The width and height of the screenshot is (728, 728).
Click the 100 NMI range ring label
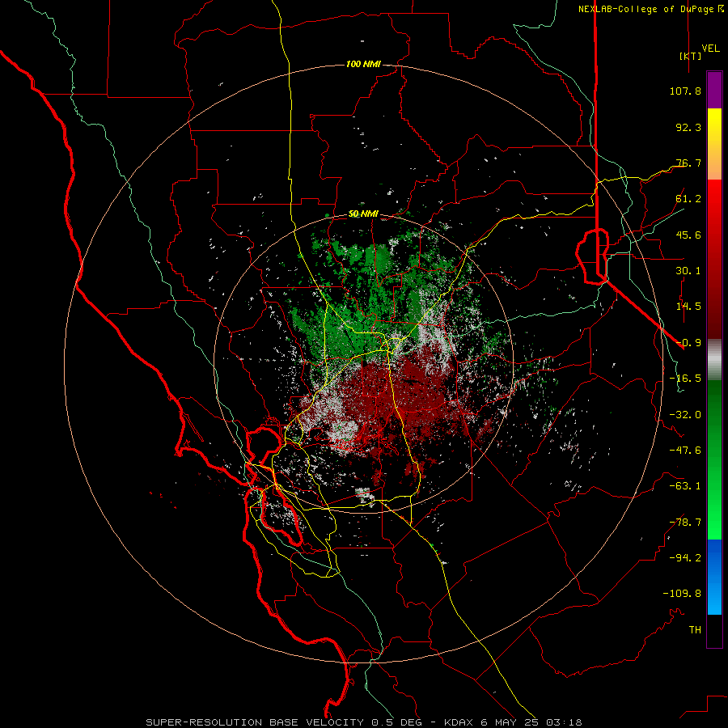tap(363, 64)
